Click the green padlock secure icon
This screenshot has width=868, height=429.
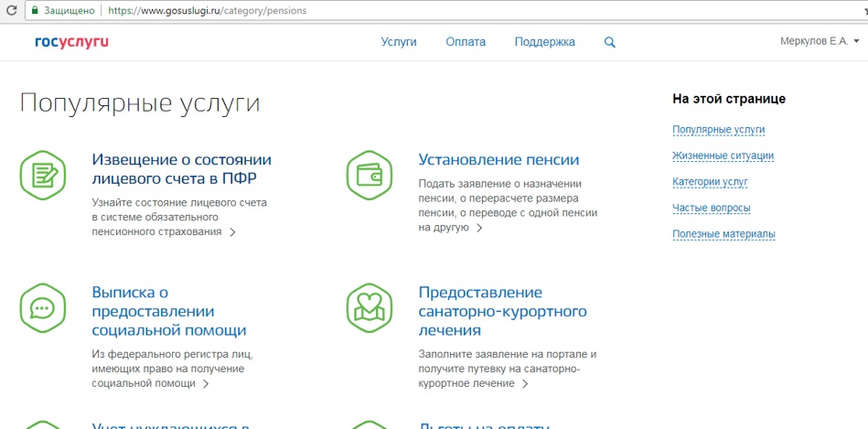click(35, 11)
